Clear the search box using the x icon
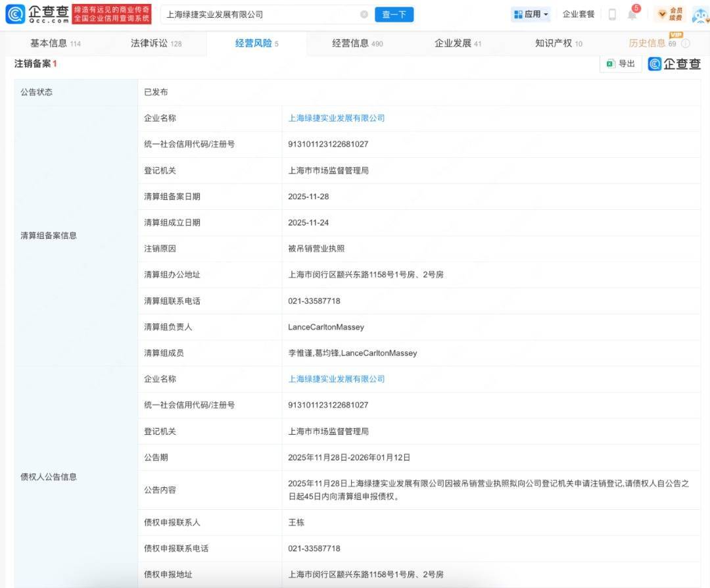The width and height of the screenshot is (710, 588). point(364,14)
